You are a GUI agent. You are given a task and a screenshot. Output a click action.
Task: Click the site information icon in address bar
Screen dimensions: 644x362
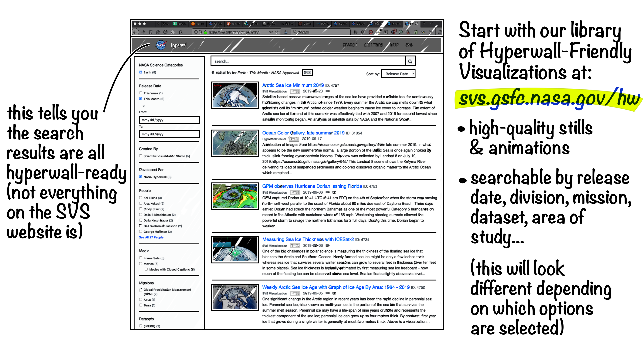[196, 32]
